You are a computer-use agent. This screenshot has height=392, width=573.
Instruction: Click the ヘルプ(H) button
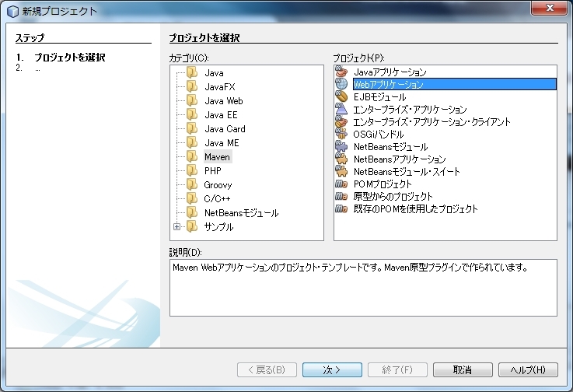[x=528, y=369]
